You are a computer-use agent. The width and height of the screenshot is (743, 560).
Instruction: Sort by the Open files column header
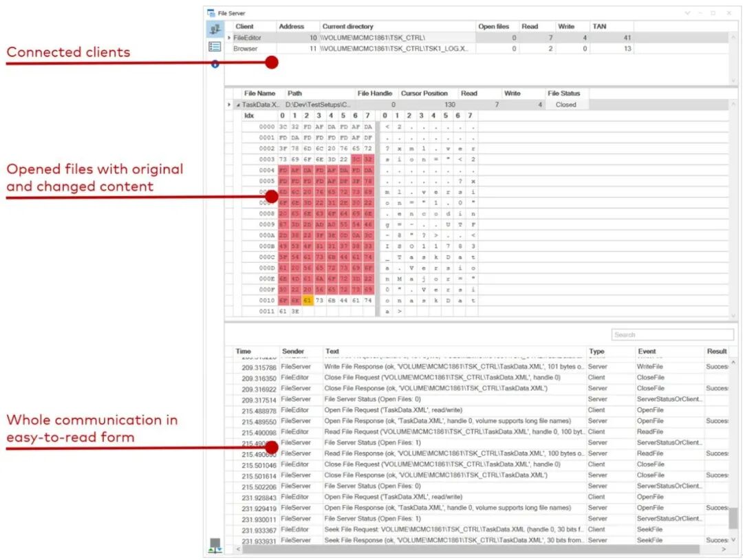click(x=493, y=27)
